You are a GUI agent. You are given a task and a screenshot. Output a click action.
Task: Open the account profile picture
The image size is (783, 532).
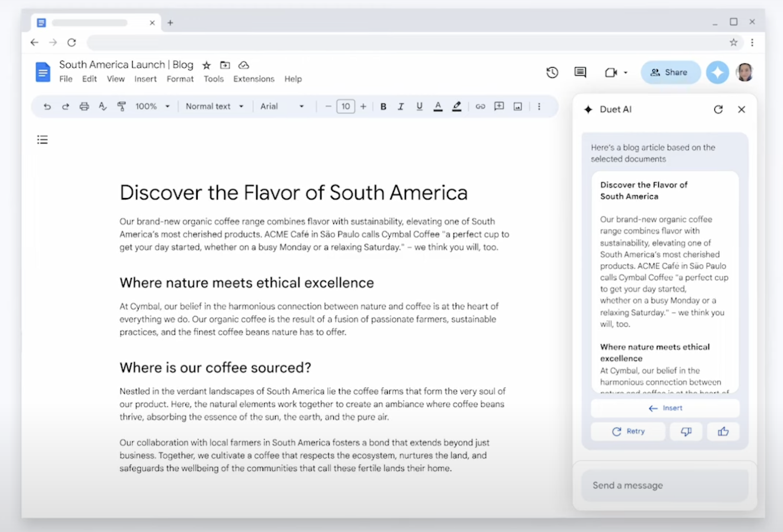[x=744, y=72]
